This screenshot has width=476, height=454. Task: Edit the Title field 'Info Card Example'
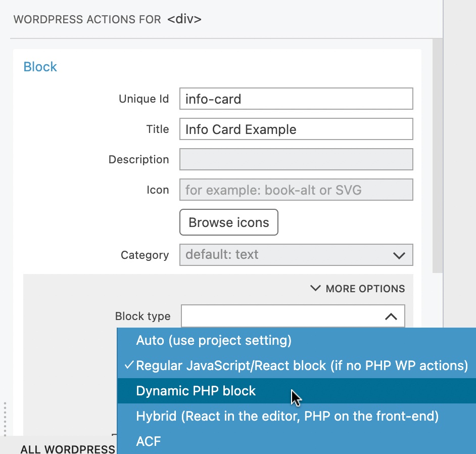pos(296,129)
